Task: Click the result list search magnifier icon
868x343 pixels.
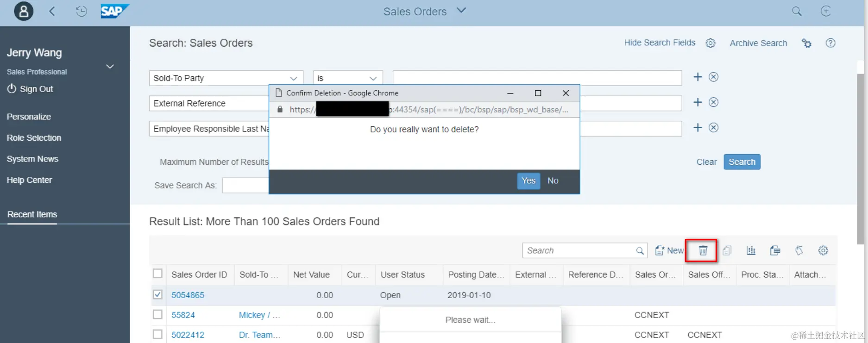Action: pyautogui.click(x=640, y=251)
